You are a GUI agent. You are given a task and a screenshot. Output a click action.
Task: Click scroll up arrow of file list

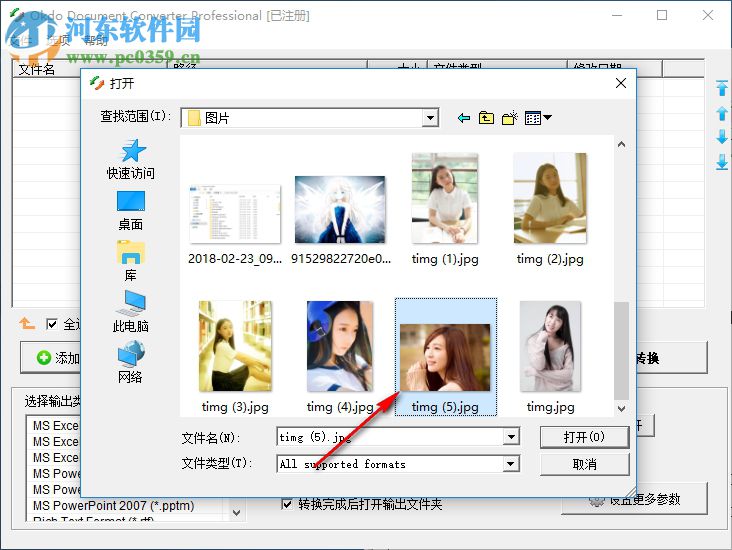(621, 144)
